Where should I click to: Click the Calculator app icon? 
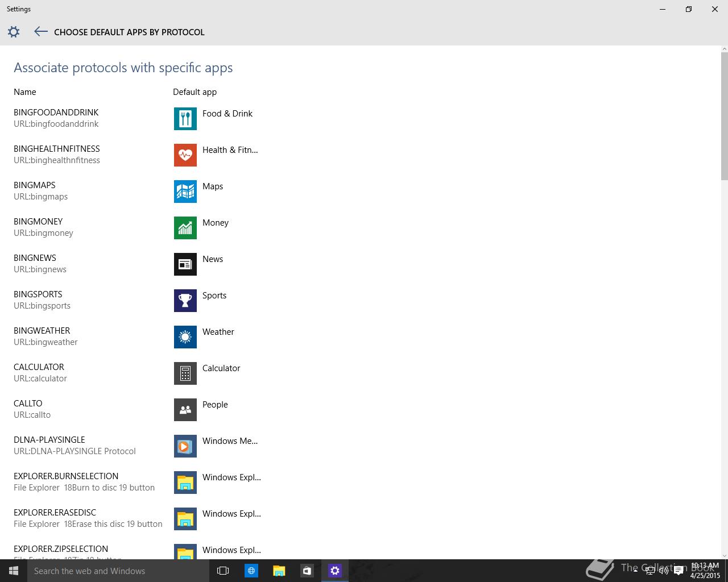tap(185, 373)
